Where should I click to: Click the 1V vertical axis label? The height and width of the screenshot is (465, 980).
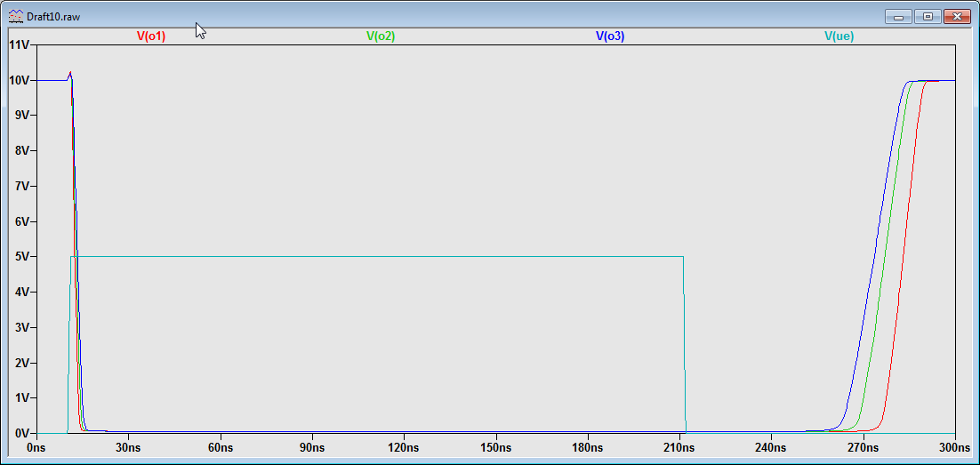click(x=22, y=398)
